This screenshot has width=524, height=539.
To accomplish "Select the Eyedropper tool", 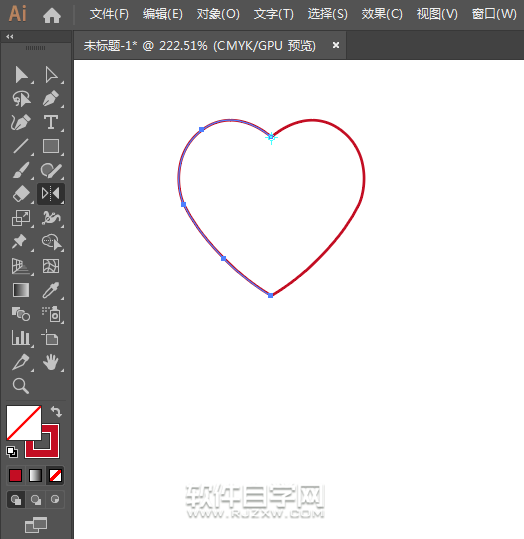I will [51, 290].
